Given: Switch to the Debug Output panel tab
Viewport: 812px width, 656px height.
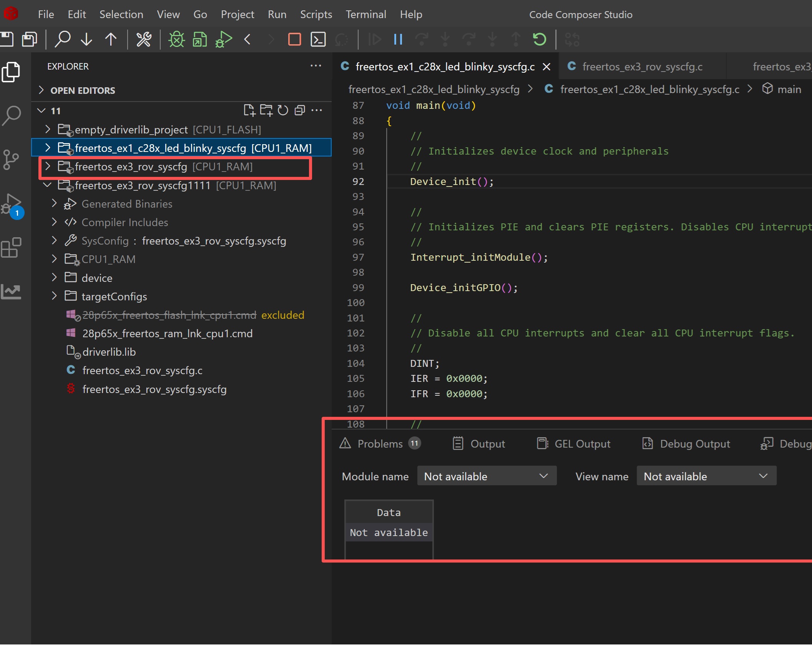Looking at the screenshot, I should tap(686, 444).
